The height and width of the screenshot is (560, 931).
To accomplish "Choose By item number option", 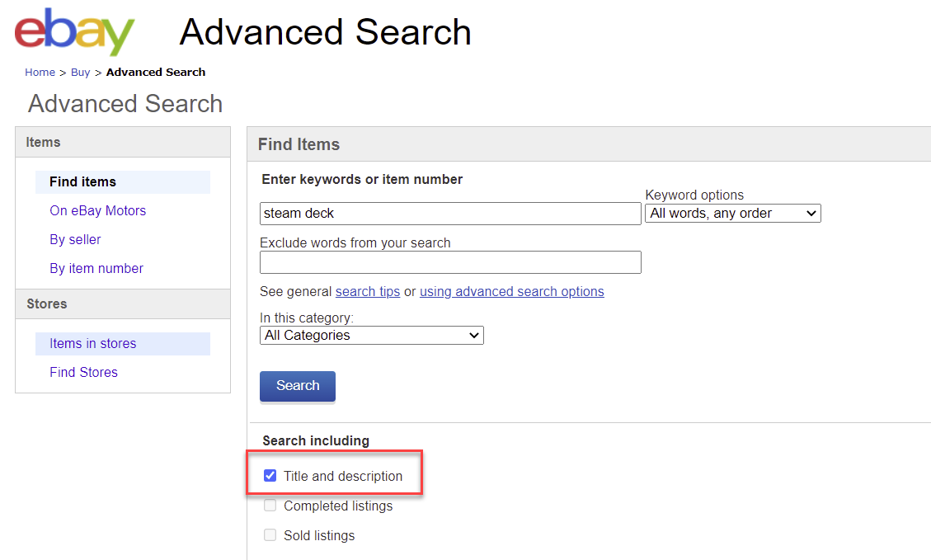I will coord(96,268).
